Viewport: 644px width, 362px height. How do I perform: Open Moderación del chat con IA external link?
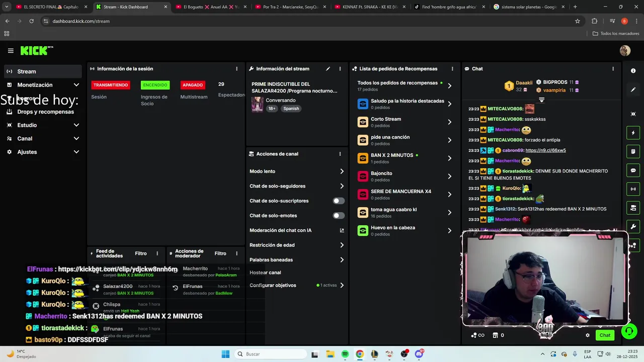click(x=342, y=230)
